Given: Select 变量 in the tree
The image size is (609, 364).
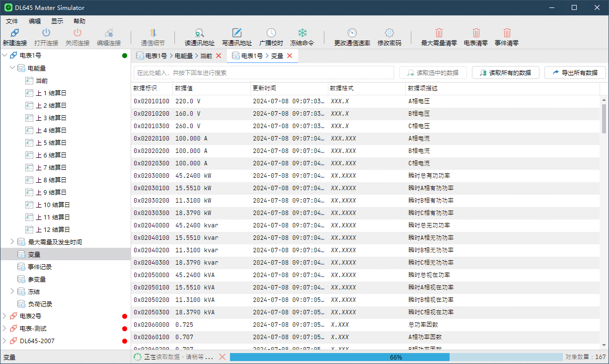Looking at the screenshot, I should point(34,254).
